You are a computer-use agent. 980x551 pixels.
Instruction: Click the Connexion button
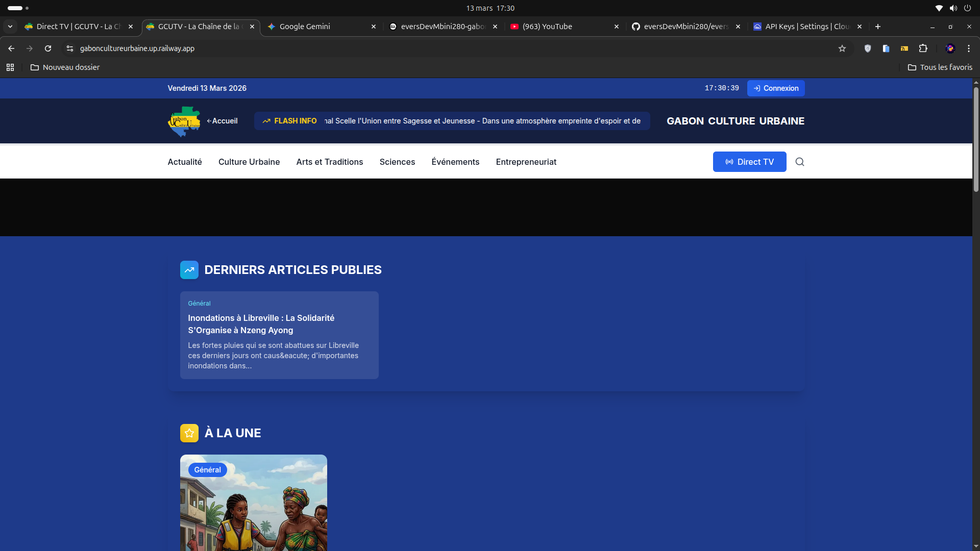click(x=776, y=88)
